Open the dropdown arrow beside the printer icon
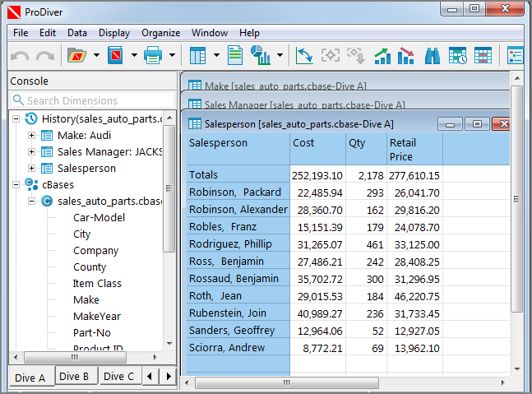 click(x=172, y=56)
